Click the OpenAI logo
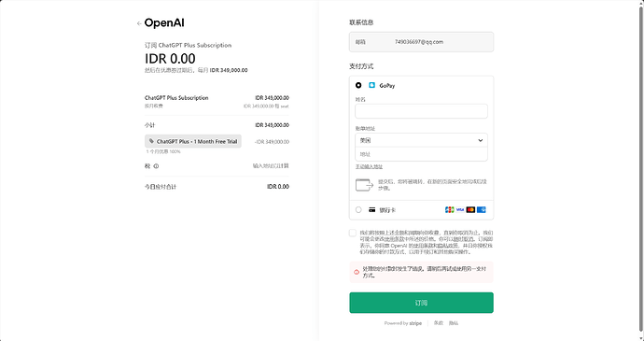644x341 pixels. pyautogui.click(x=164, y=23)
